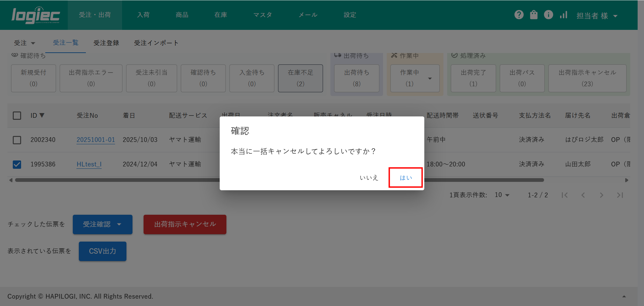Viewport: 644px width, 306px height.
Task: Go to next page arrow in pagination
Action: pyautogui.click(x=601, y=195)
